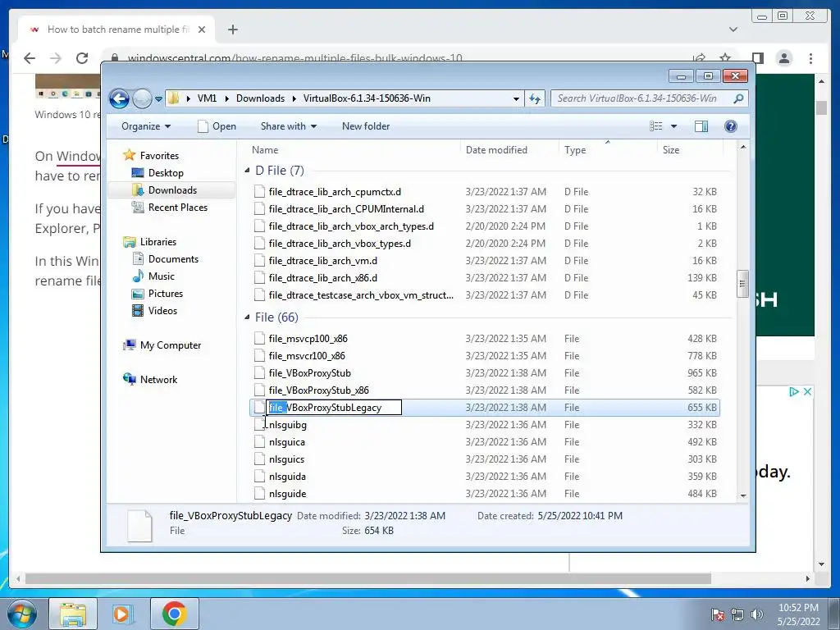The image size is (840, 630).
Task: Select file_dtrace_lib_arch_CPUMInternal.d
Action: coord(346,209)
